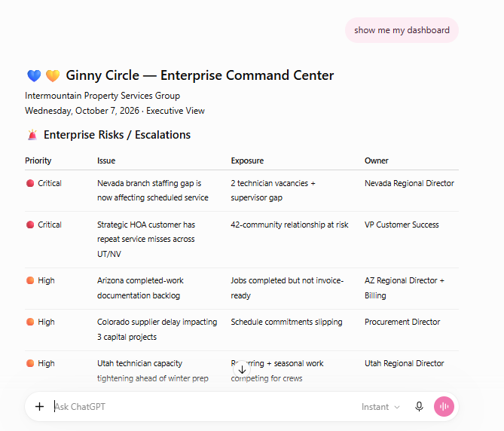Click the siren emoji beside Enterprise Risks
Viewport: 504px width, 431px height.
pyautogui.click(x=32, y=135)
